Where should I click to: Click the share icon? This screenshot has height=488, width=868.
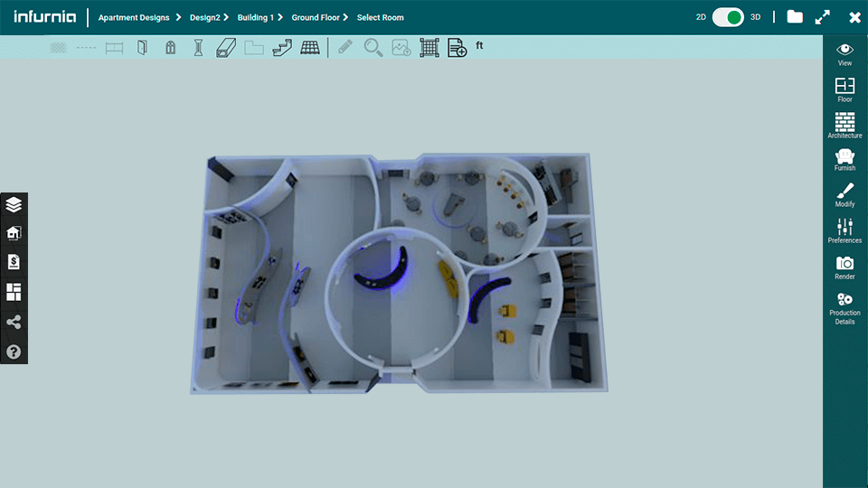[14, 322]
